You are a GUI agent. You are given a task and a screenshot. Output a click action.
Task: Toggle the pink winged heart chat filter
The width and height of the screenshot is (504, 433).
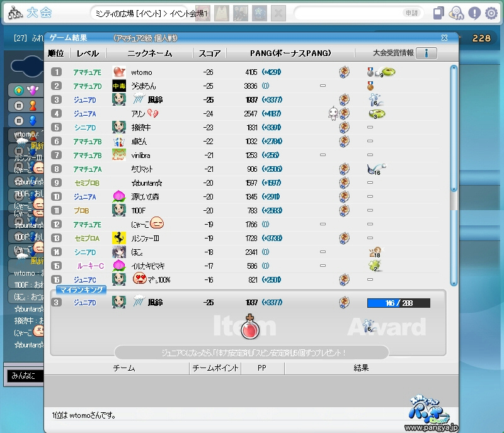(32, 91)
